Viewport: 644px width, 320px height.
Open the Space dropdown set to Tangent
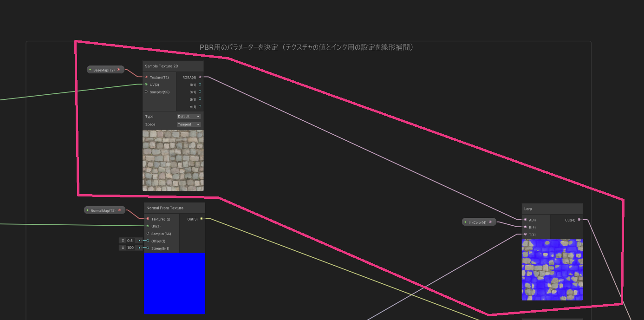click(x=189, y=124)
